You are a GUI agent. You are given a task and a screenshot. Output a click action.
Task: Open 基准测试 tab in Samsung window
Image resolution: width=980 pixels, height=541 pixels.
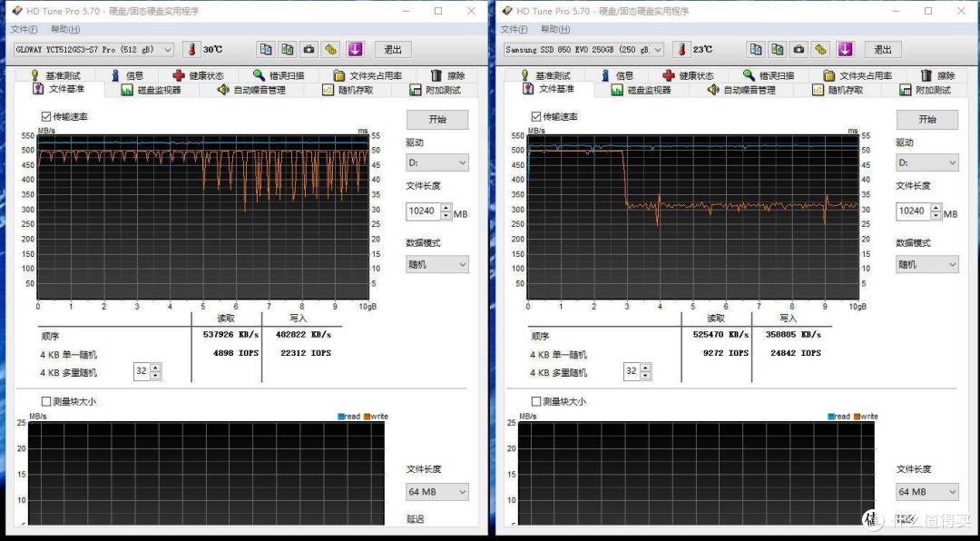(x=546, y=75)
